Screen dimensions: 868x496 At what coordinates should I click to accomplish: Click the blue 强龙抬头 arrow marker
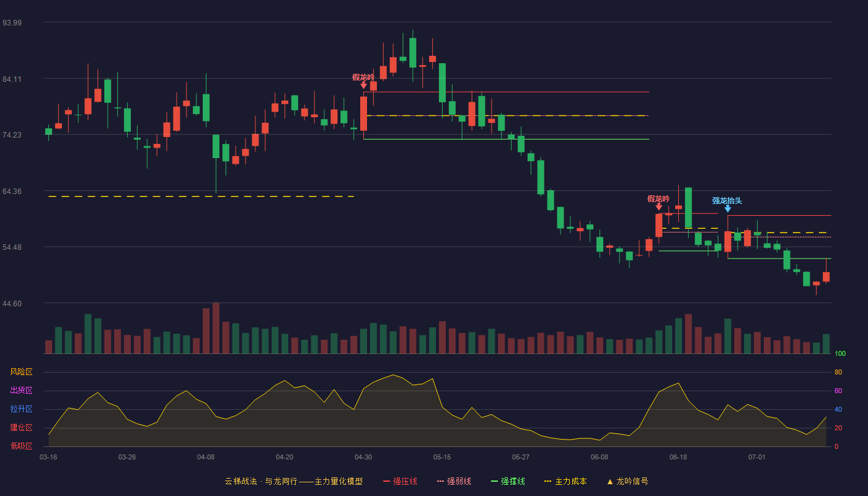point(728,209)
